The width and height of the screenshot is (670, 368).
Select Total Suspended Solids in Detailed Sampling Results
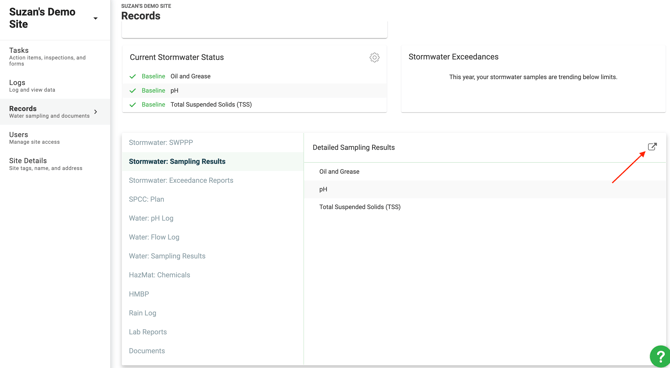(485, 207)
